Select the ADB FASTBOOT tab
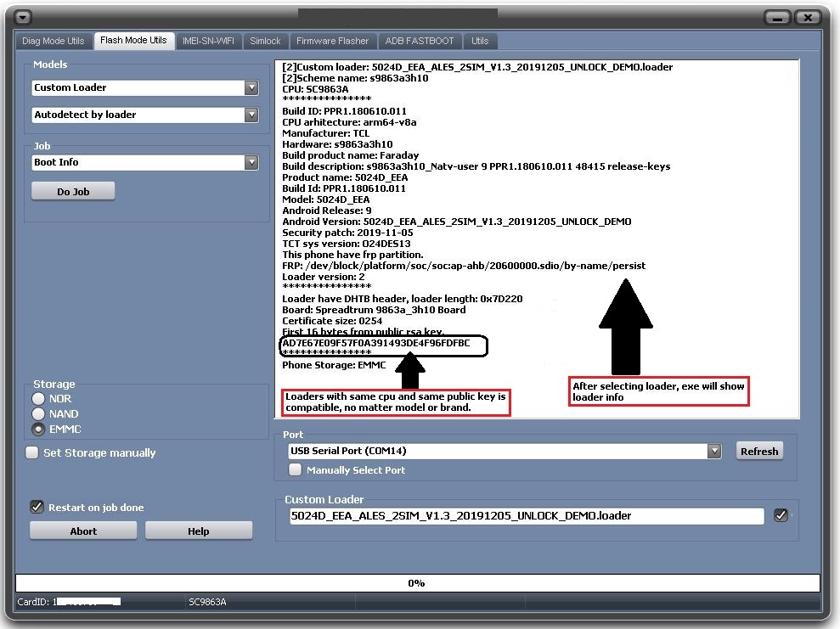This screenshot has width=840, height=629. [x=420, y=41]
